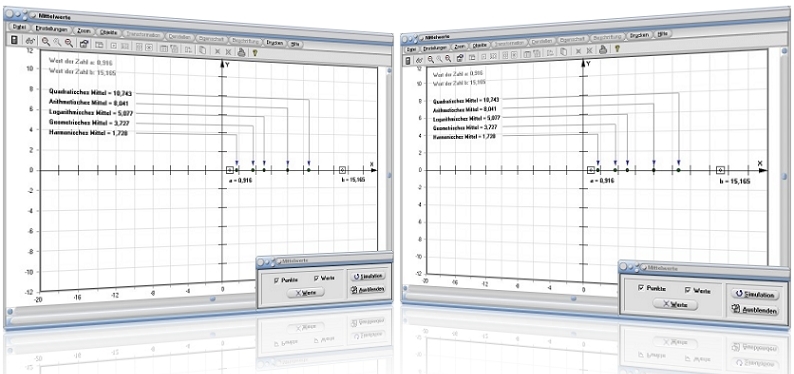
Task: Click the X Werte button in right panel
Action: (x=675, y=304)
